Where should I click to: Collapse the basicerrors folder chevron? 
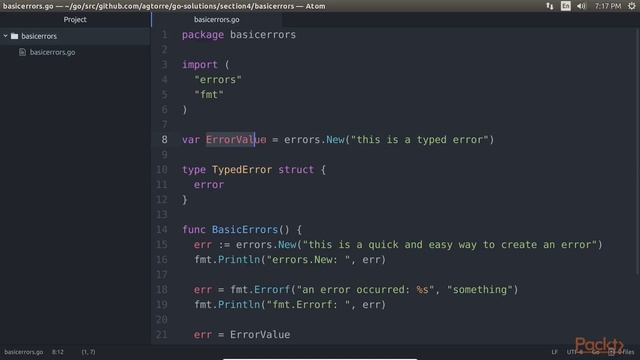[x=5, y=36]
